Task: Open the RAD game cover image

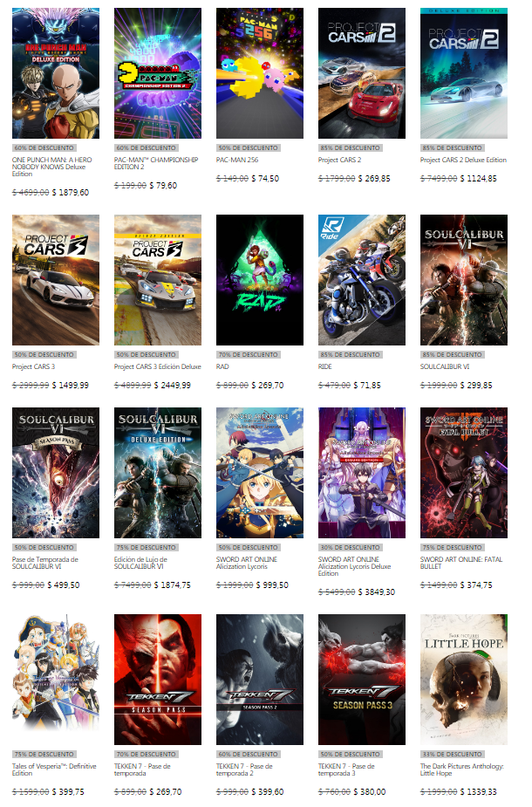Action: (x=259, y=280)
